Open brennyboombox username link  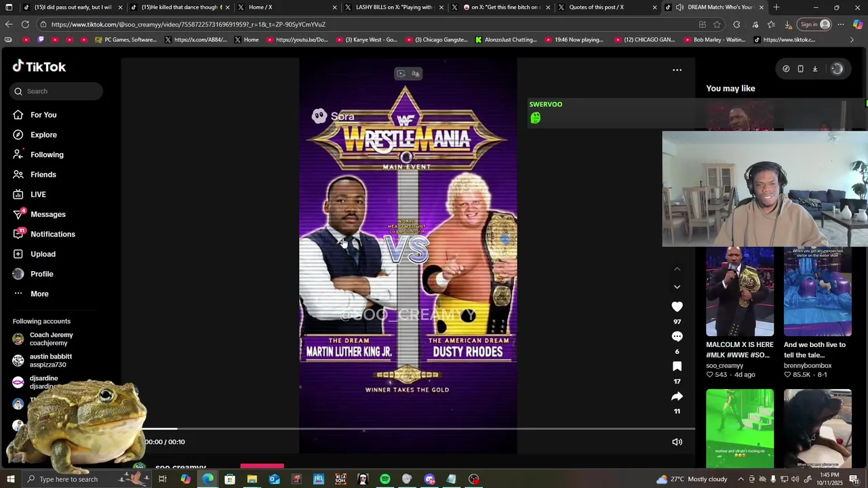(x=808, y=365)
